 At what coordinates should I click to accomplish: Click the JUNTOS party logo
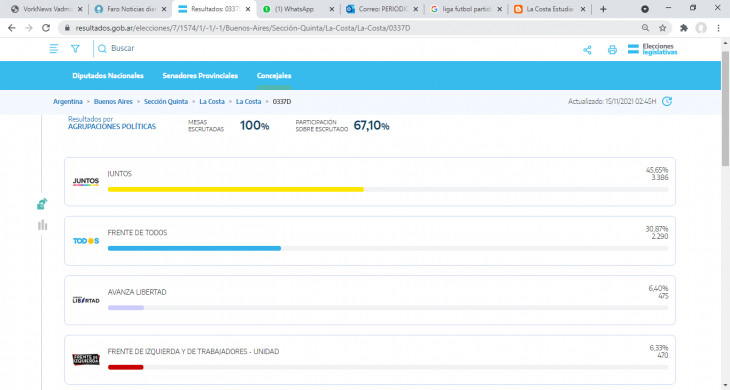(x=86, y=182)
